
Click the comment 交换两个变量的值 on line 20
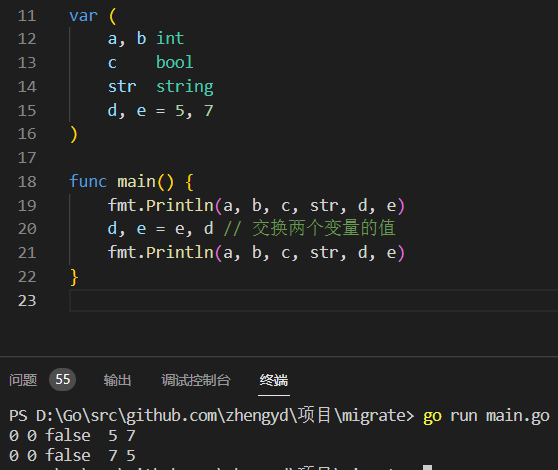click(324, 228)
